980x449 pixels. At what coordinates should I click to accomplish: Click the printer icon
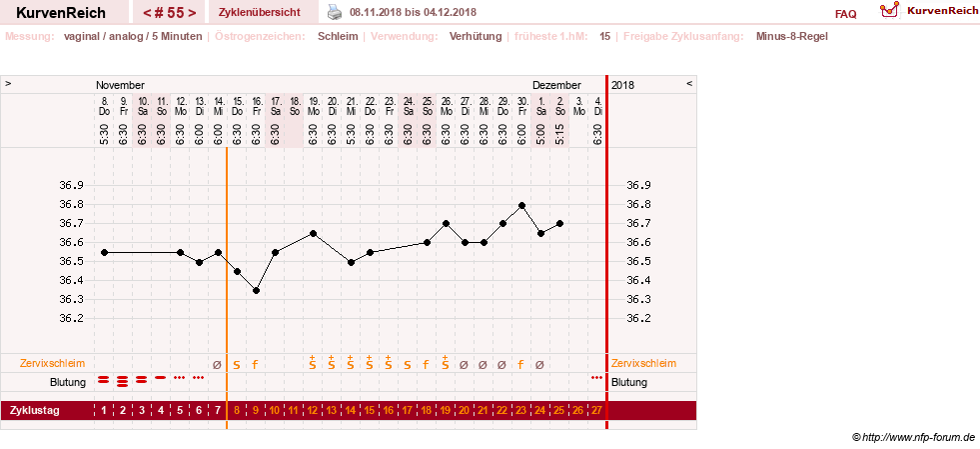[x=335, y=12]
